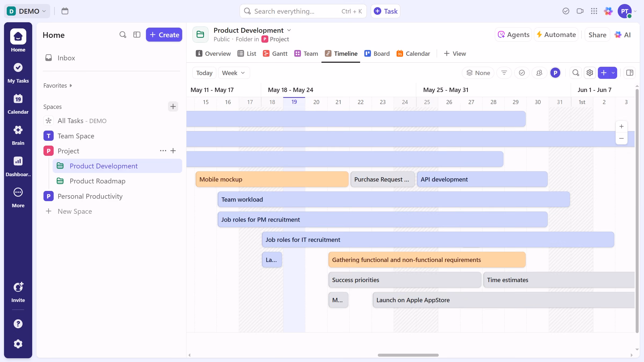Click the video clip recorder icon

pyautogui.click(x=580, y=11)
